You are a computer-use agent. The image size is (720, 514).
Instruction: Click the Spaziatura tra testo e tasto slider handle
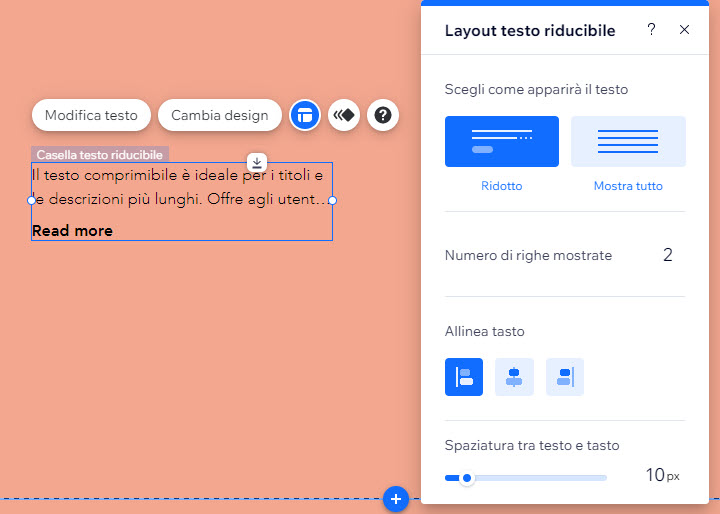(467, 478)
